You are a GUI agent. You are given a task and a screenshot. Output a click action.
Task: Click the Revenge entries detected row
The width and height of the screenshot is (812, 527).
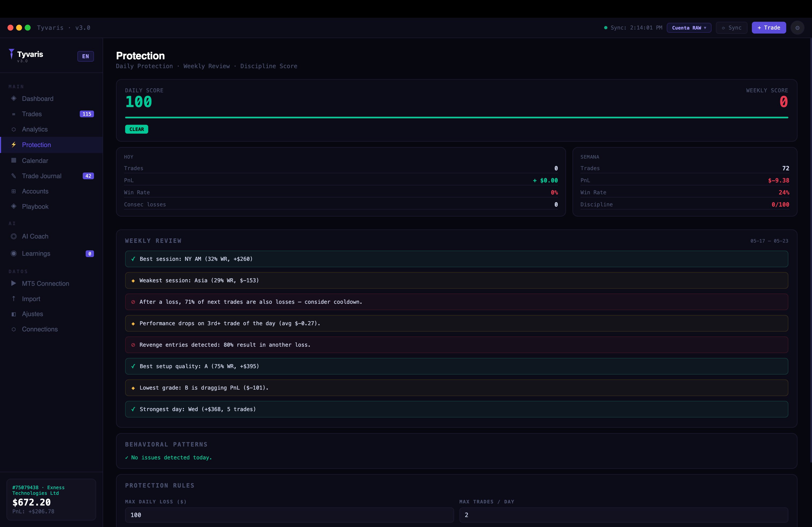pos(456,345)
